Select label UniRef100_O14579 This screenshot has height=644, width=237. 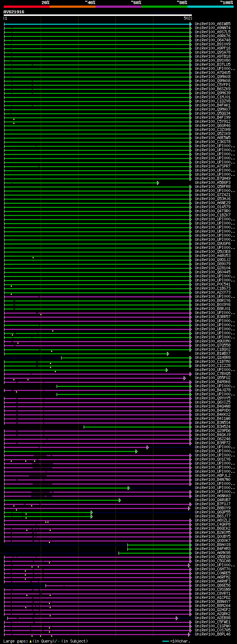click(x=213, y=207)
